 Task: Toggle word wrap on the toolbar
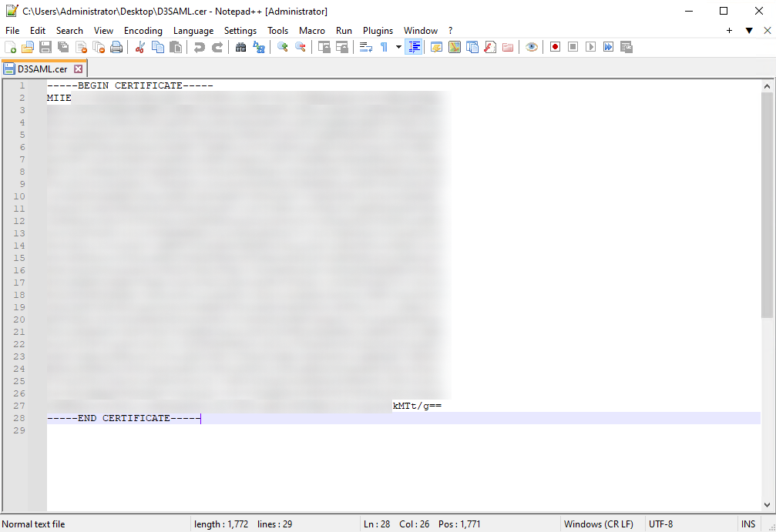(364, 47)
